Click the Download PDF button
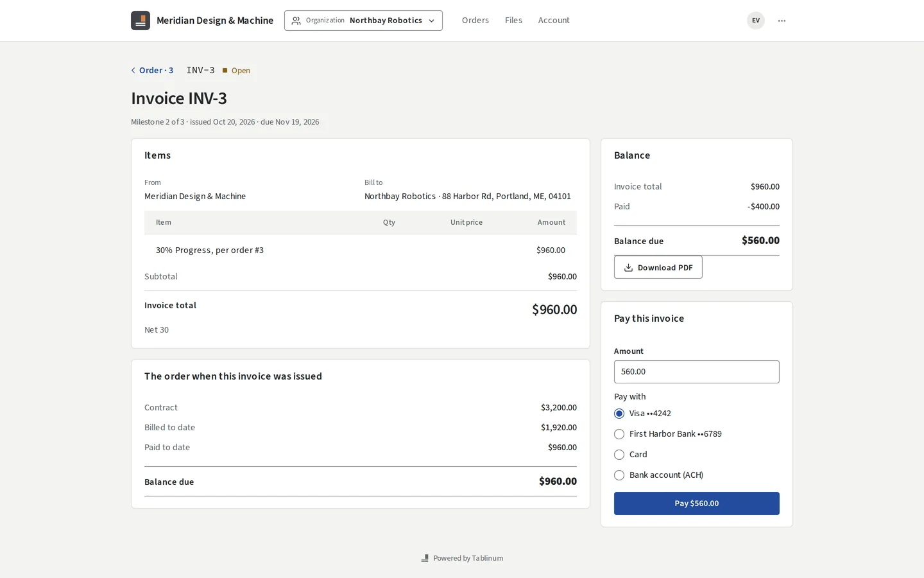Image resolution: width=924 pixels, height=578 pixels. tap(658, 267)
